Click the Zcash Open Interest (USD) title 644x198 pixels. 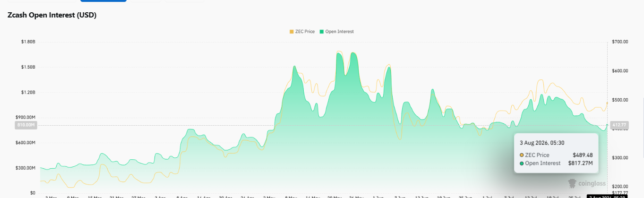[x=52, y=15]
